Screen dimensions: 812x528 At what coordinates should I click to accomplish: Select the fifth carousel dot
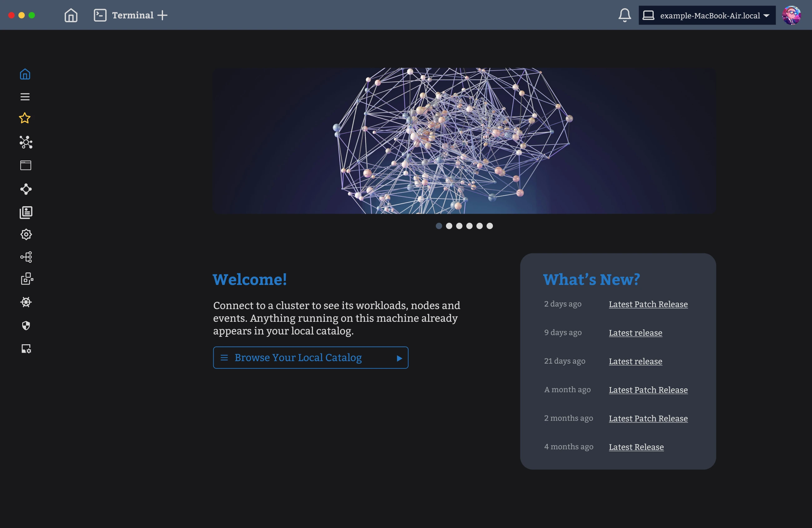pyautogui.click(x=479, y=226)
